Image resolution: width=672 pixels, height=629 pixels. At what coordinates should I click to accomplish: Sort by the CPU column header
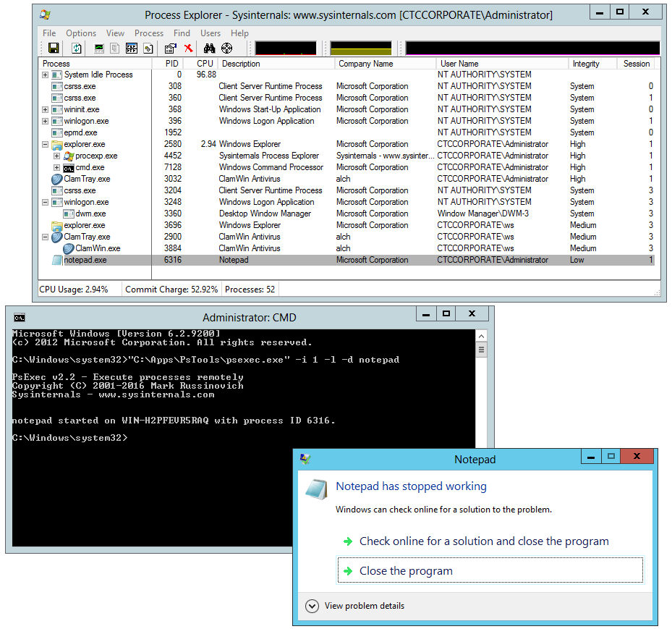[201, 64]
